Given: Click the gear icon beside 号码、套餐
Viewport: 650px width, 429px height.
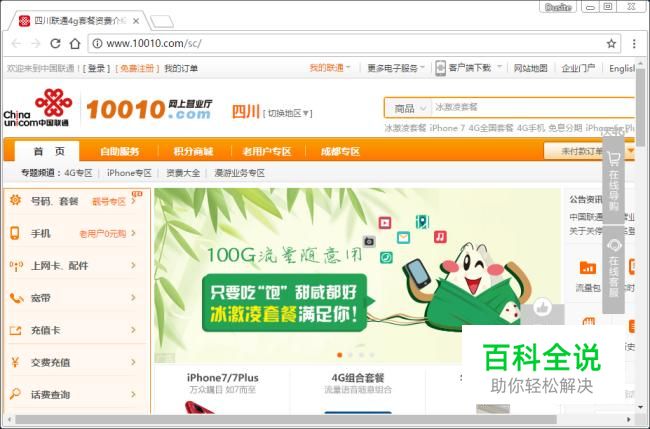Looking at the screenshot, I should 15,200.
